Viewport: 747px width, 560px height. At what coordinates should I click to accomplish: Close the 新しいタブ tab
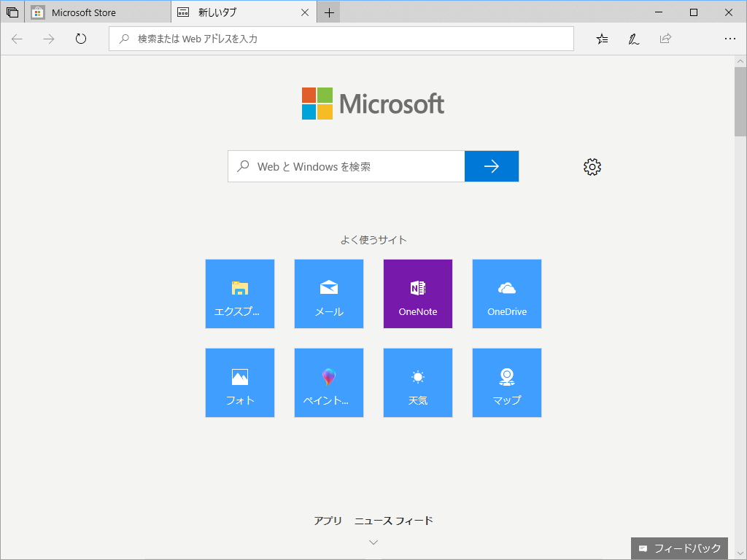(x=305, y=12)
